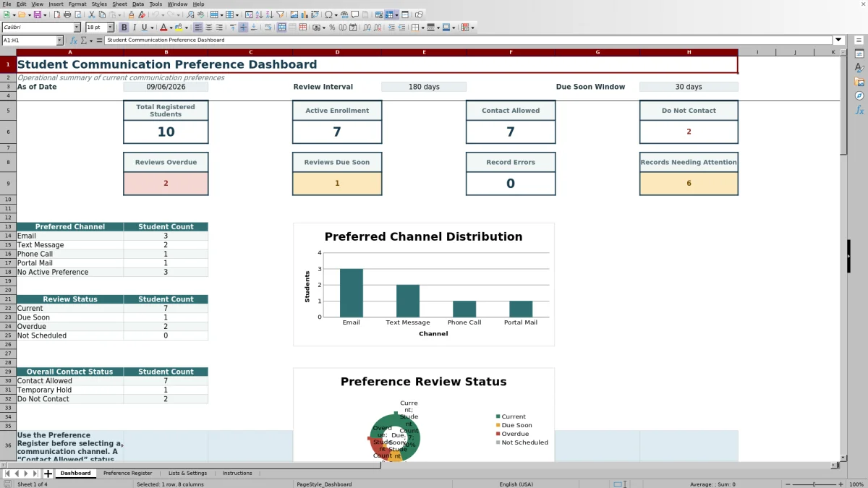
Task: Click the Print icon in the toolbar
Action: point(67,14)
